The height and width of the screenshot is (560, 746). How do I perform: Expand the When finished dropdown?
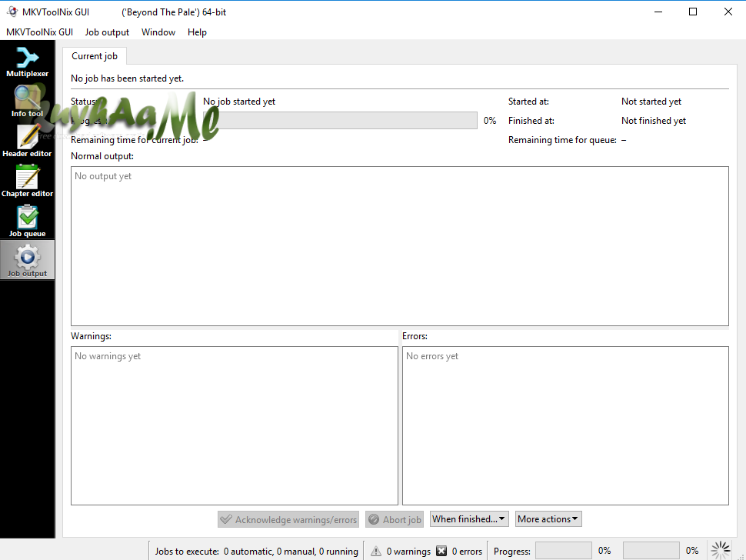tap(469, 519)
